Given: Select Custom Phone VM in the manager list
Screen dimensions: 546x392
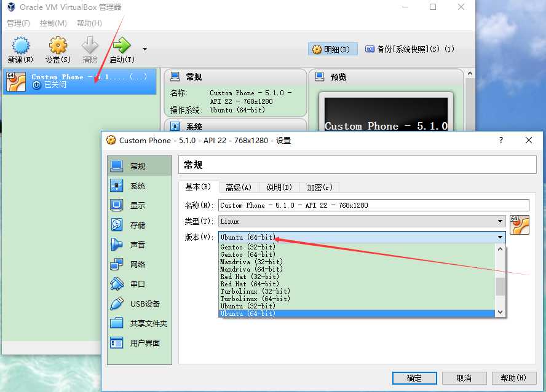Looking at the screenshot, I should click(x=80, y=81).
